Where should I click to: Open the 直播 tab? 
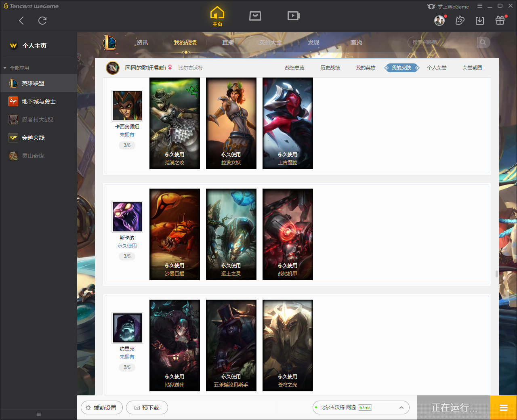click(228, 42)
